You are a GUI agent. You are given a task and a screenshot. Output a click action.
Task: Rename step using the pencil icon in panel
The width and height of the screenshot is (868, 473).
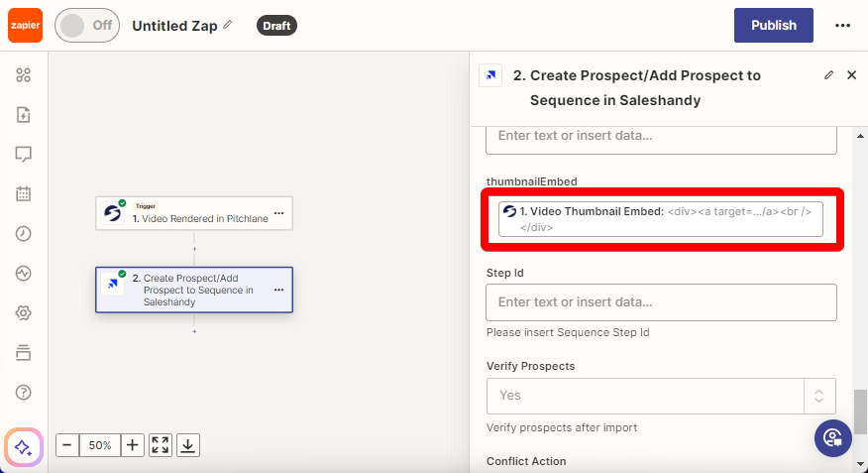(x=828, y=75)
